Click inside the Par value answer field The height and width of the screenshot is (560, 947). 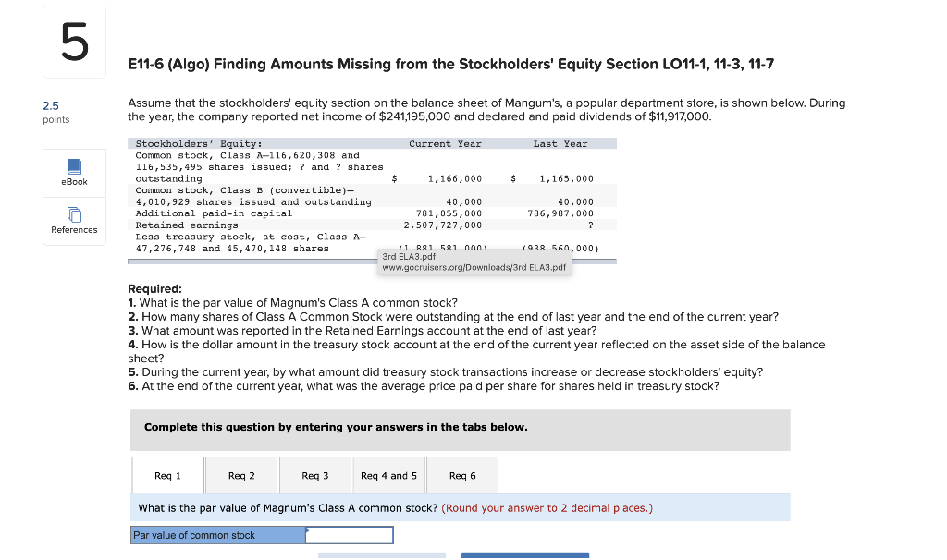pyautogui.click(x=349, y=534)
